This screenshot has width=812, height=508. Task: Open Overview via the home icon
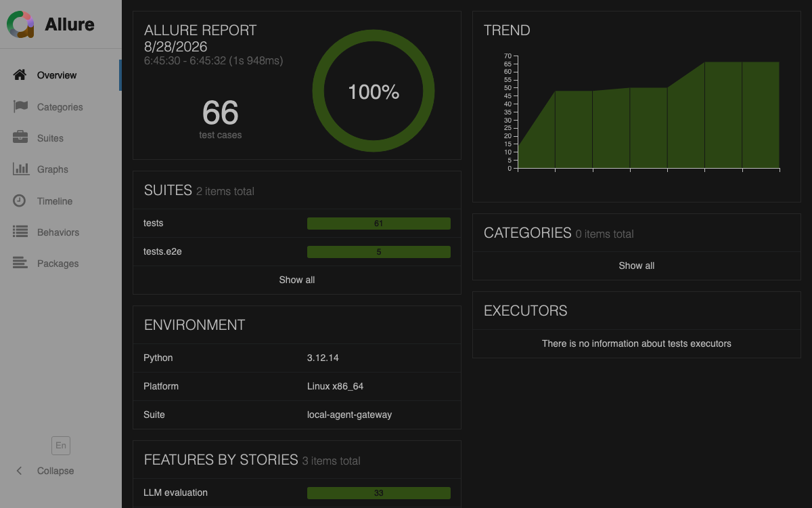click(20, 75)
